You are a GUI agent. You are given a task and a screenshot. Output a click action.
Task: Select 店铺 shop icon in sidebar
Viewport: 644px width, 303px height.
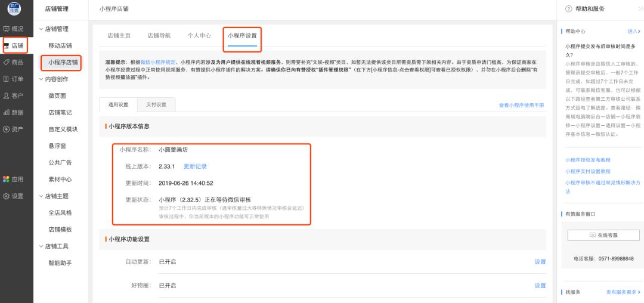pyautogui.click(x=14, y=45)
